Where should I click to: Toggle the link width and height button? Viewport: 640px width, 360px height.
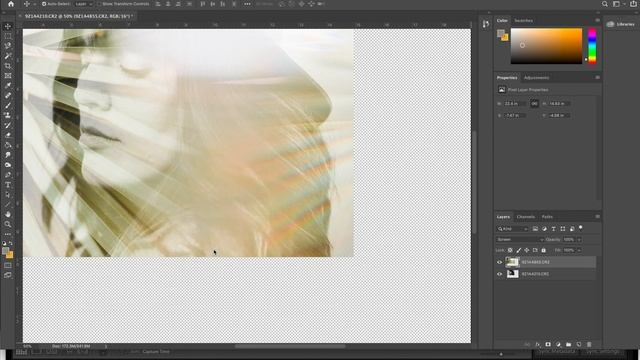pos(534,104)
